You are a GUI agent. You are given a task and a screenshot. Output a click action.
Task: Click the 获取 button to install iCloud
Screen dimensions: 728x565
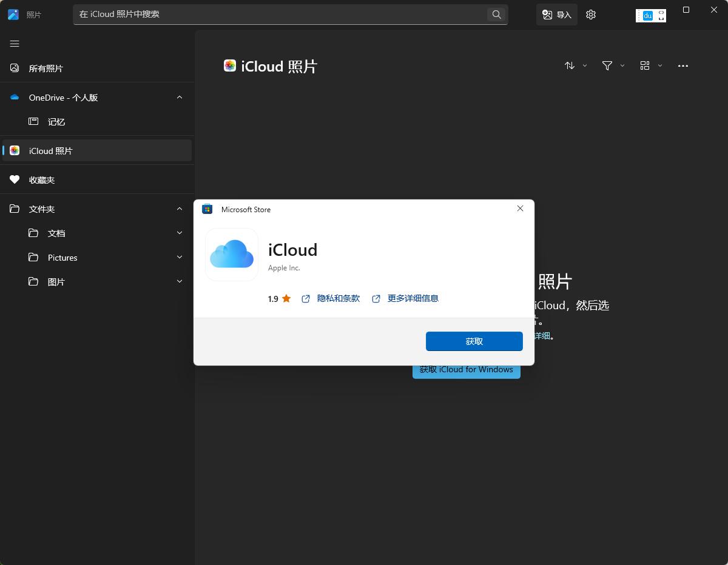point(474,341)
